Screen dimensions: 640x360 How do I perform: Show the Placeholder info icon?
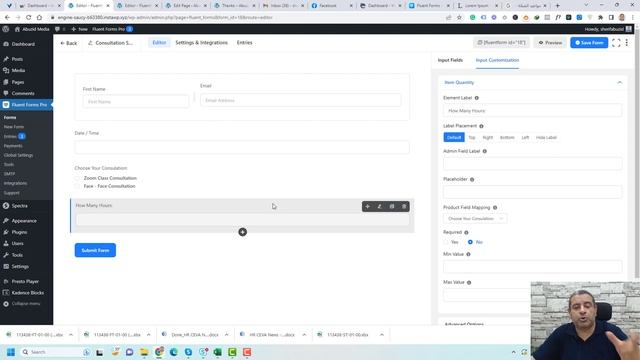(x=472, y=180)
